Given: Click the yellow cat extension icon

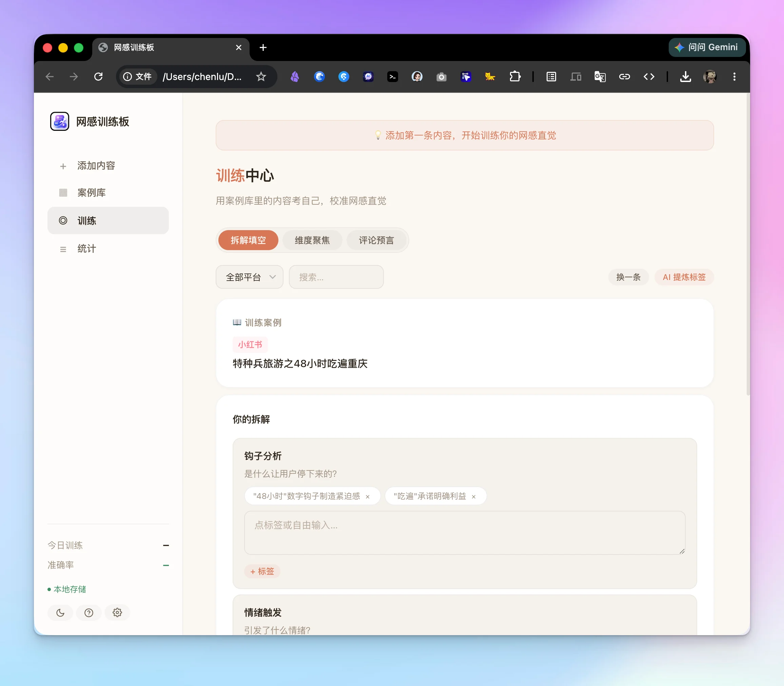Looking at the screenshot, I should (490, 77).
